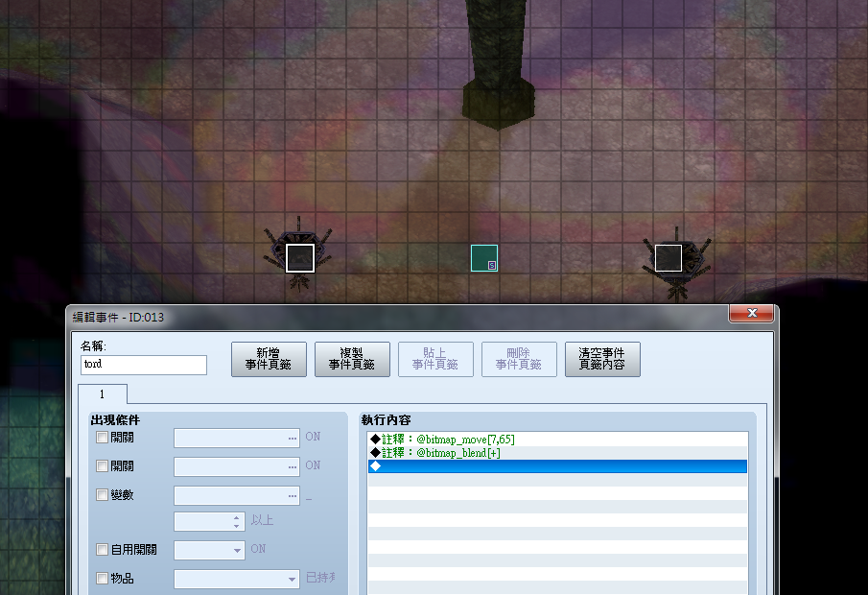Click the 新增事件頁籤 button

(x=270, y=359)
